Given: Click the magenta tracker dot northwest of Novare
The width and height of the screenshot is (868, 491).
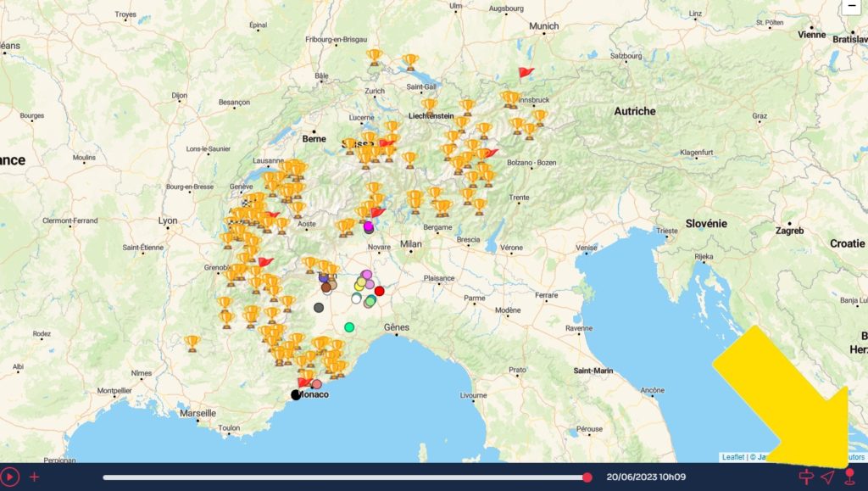Looking at the screenshot, I should tap(369, 227).
